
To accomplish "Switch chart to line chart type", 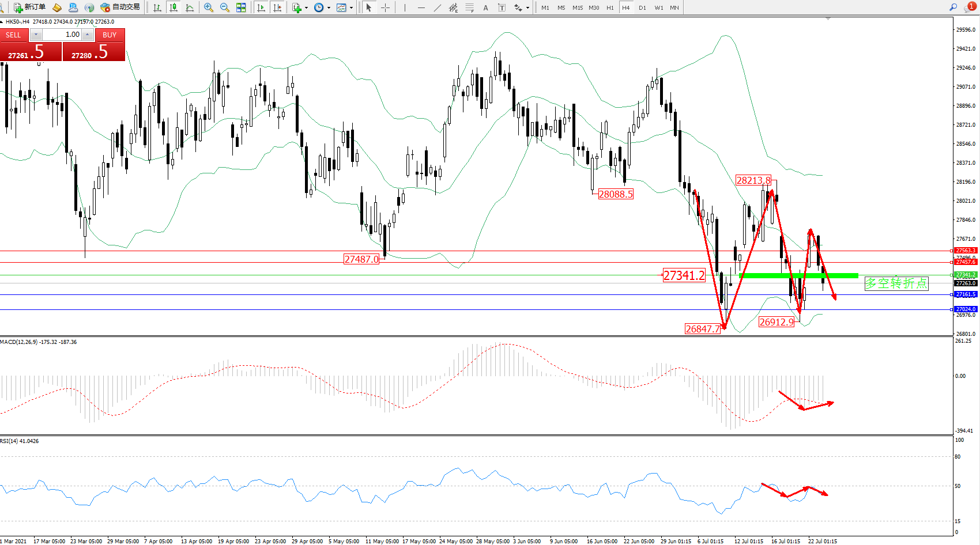I will pyautogui.click(x=190, y=7).
